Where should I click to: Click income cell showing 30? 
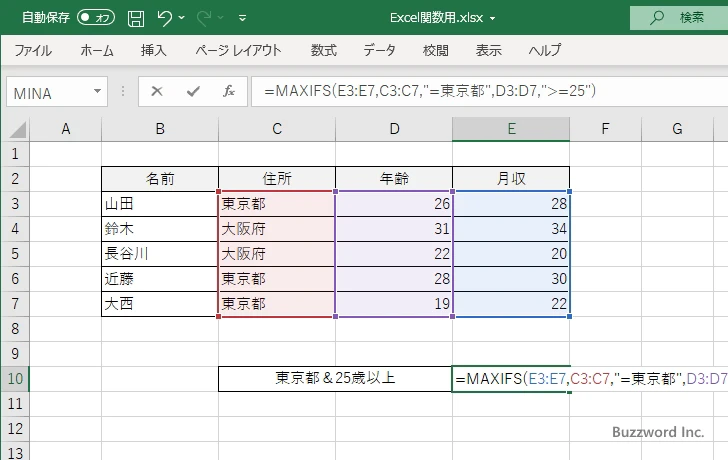tap(511, 279)
